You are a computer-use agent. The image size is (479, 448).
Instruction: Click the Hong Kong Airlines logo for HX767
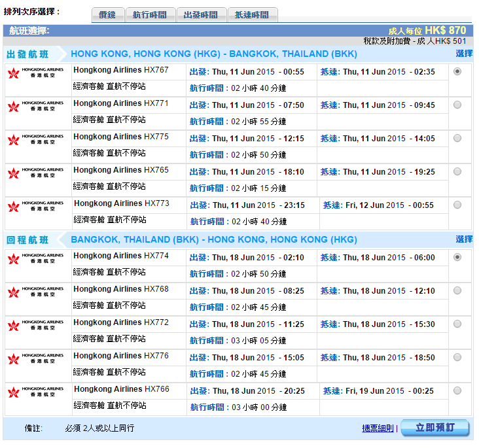click(36, 72)
